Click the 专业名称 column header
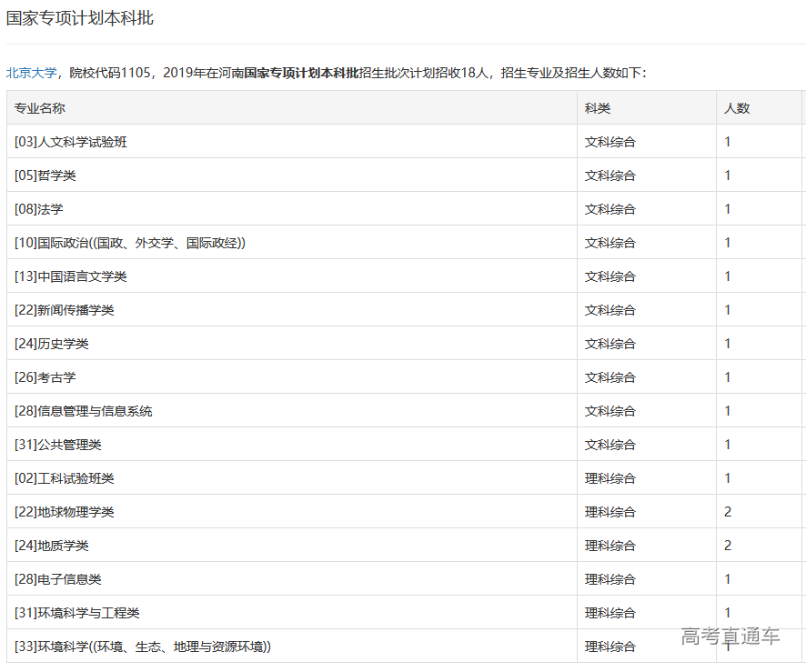Image resolution: width=806 pixels, height=672 pixels. pos(40,108)
